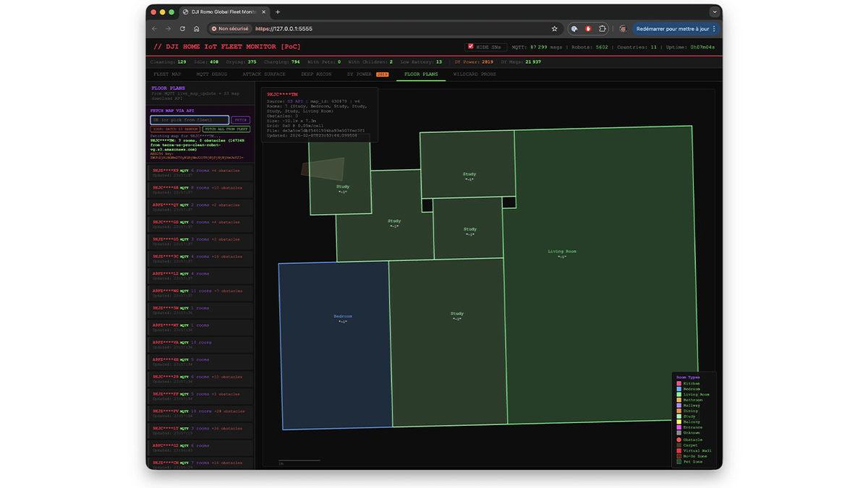
Task: Click the browser back arrow
Action: click(154, 29)
